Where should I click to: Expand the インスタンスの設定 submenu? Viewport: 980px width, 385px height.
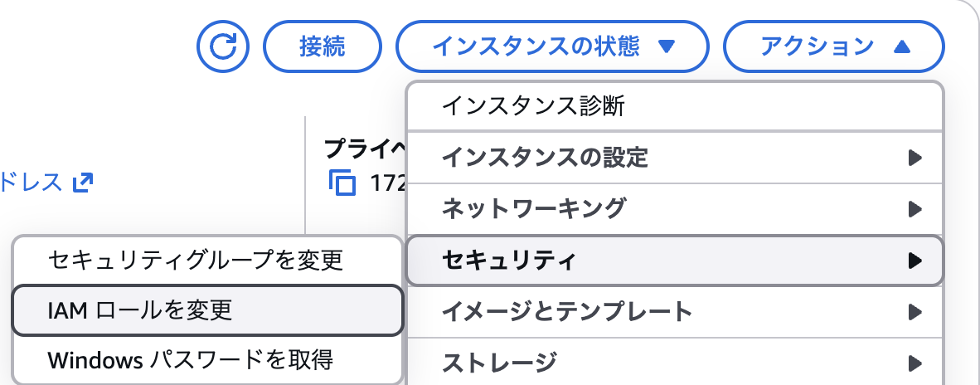[545, 157]
